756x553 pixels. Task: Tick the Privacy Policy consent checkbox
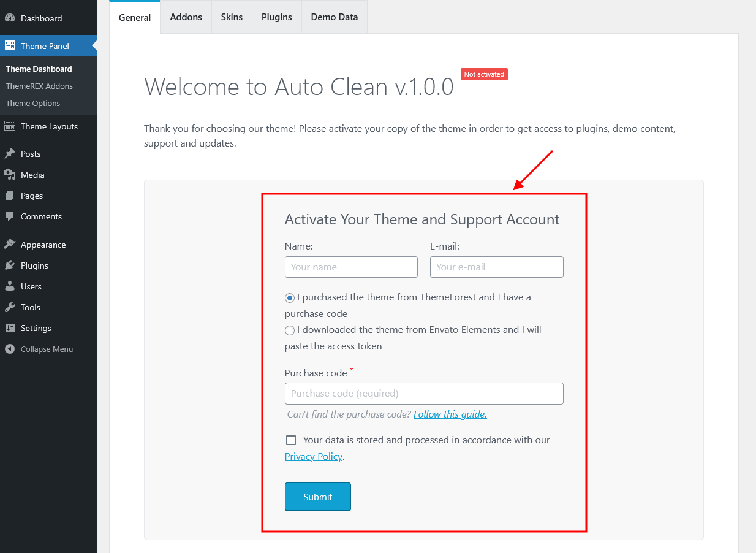(291, 440)
